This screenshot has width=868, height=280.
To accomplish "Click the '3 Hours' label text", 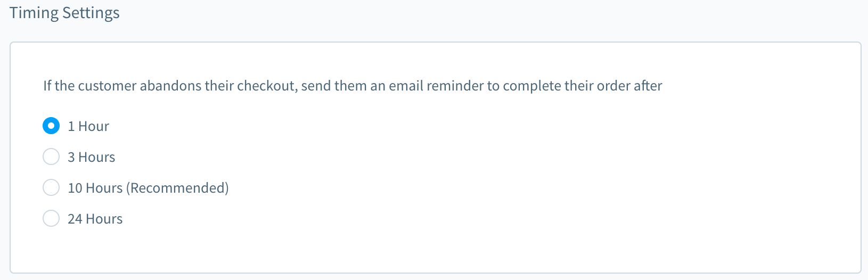I will click(92, 157).
